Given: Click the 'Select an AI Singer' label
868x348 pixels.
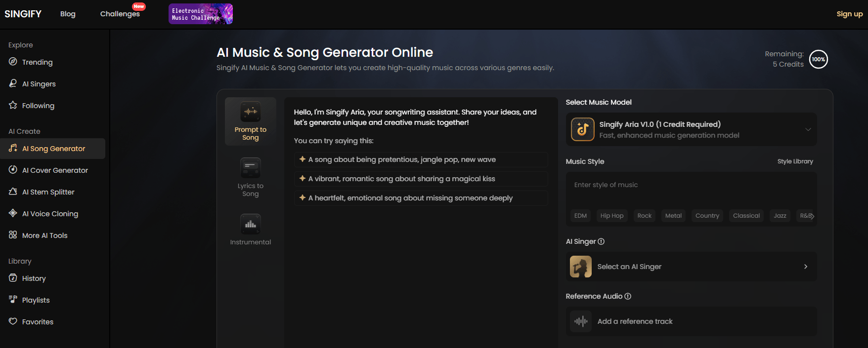Looking at the screenshot, I should (629, 267).
